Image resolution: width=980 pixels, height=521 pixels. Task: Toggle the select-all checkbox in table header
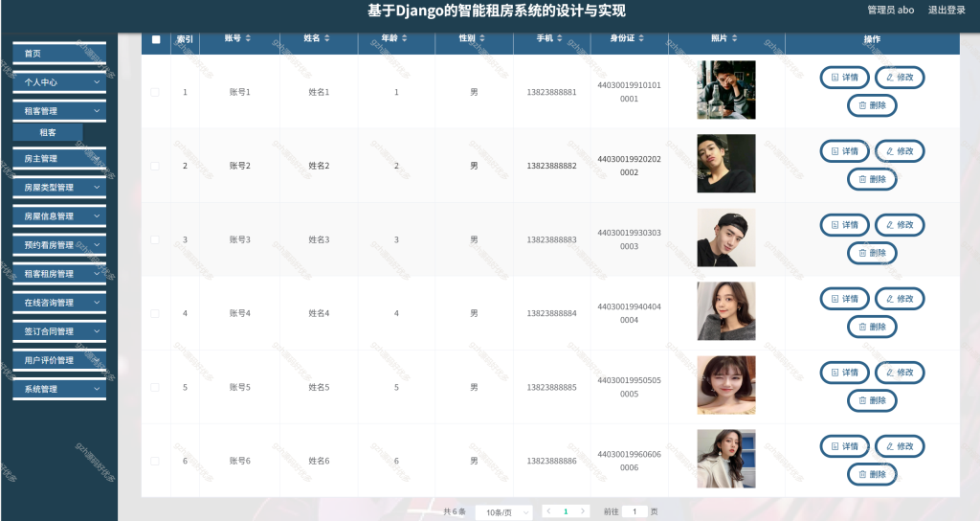point(156,39)
